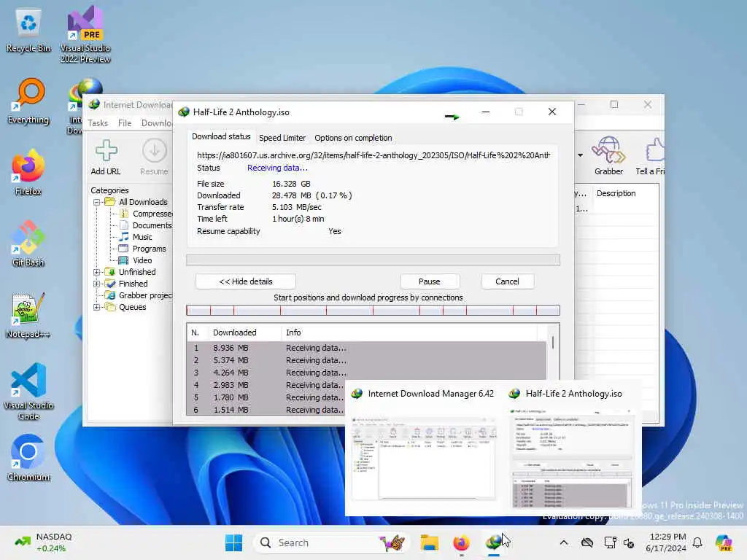This screenshot has height=560, width=747.
Task: Click the Info column header
Action: tap(410, 332)
